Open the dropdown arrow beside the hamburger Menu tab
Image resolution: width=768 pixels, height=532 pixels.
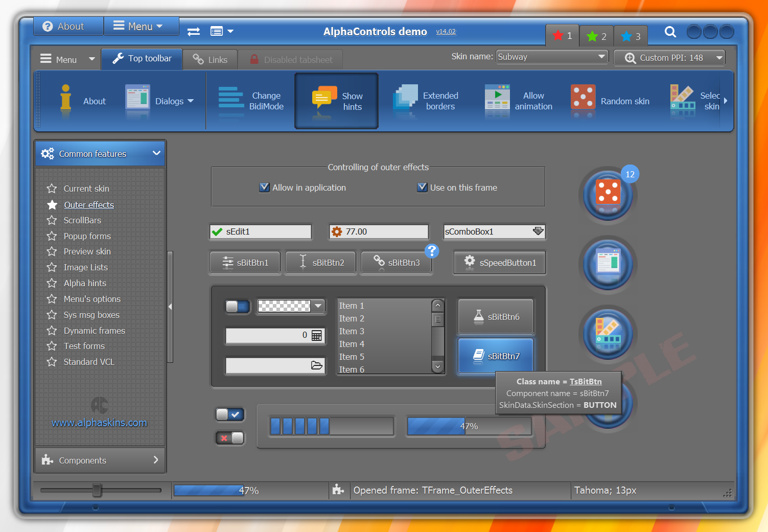(x=92, y=59)
